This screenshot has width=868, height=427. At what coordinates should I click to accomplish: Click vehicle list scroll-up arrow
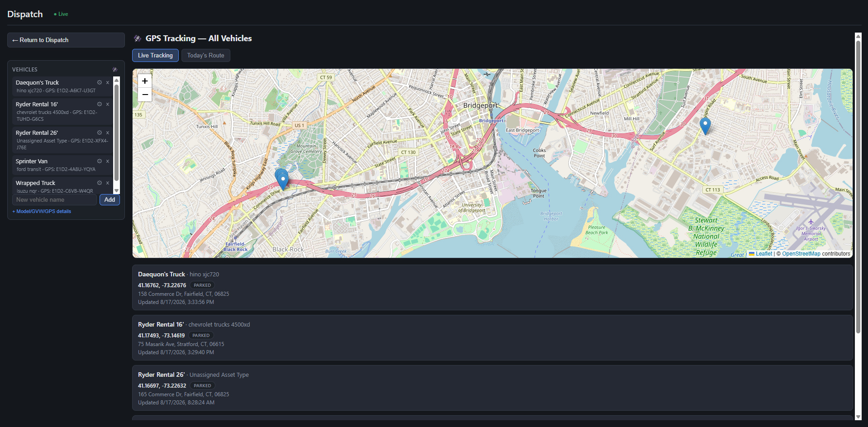[x=116, y=80]
